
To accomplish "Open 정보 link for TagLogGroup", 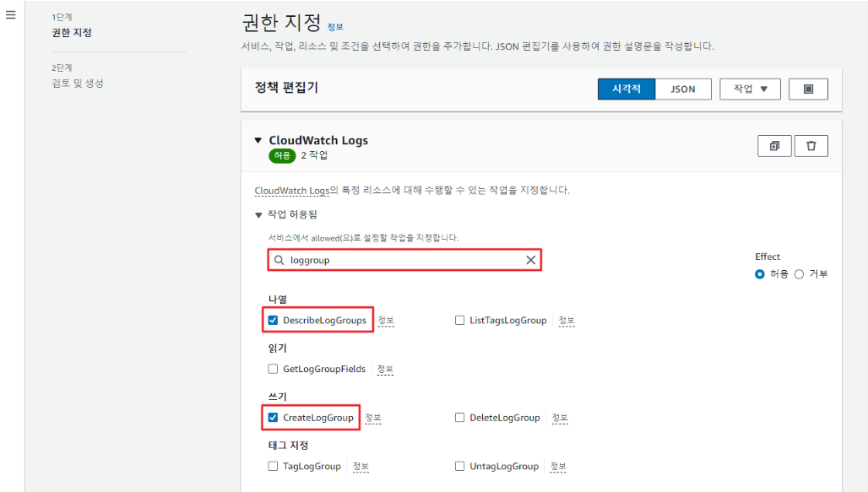I will click(x=361, y=467).
